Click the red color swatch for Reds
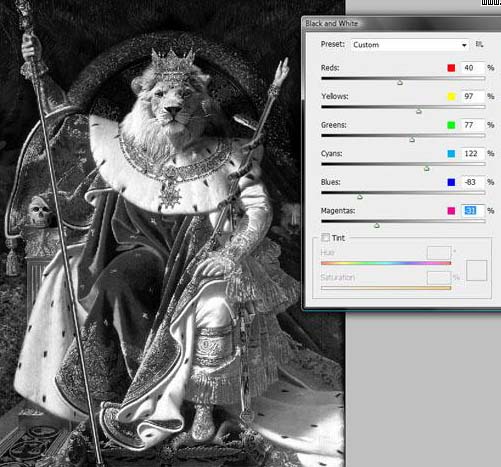501x467 pixels. (451, 68)
